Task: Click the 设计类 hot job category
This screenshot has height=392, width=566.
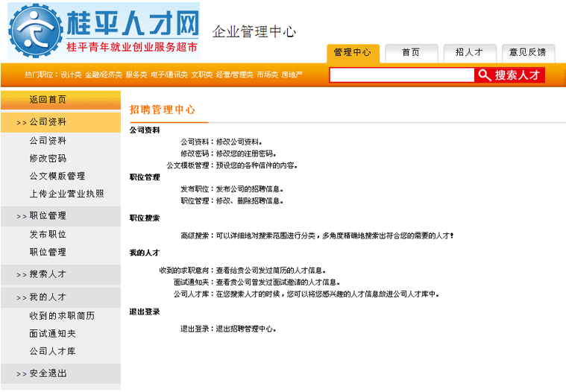Action: tap(71, 75)
